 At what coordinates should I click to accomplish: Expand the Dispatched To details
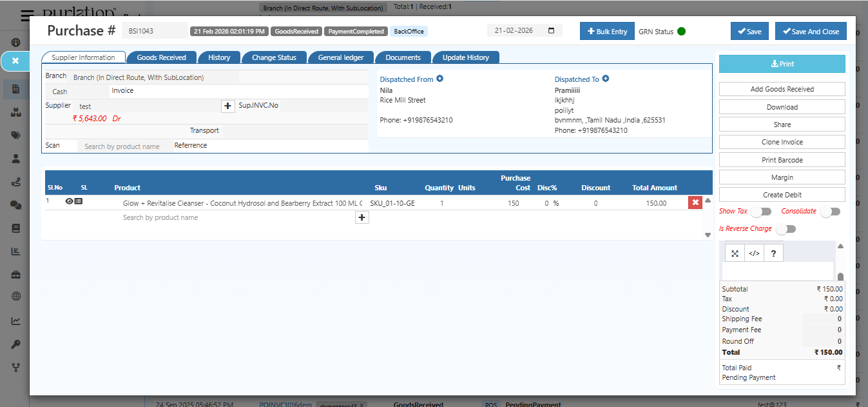tap(605, 78)
